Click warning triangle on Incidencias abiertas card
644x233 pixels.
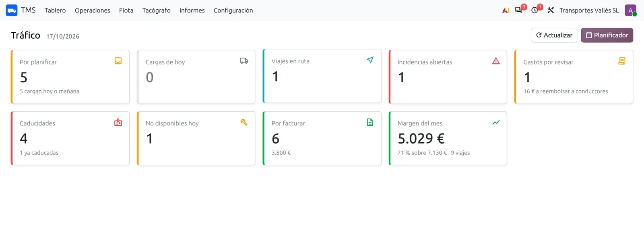(x=496, y=61)
